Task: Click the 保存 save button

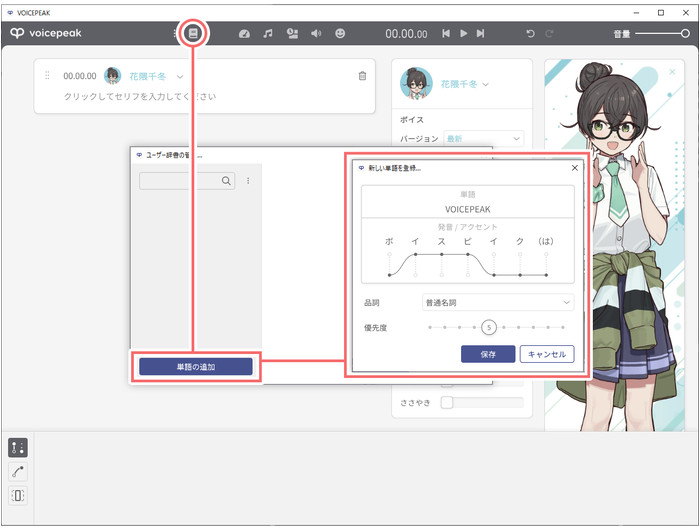Action: click(488, 354)
